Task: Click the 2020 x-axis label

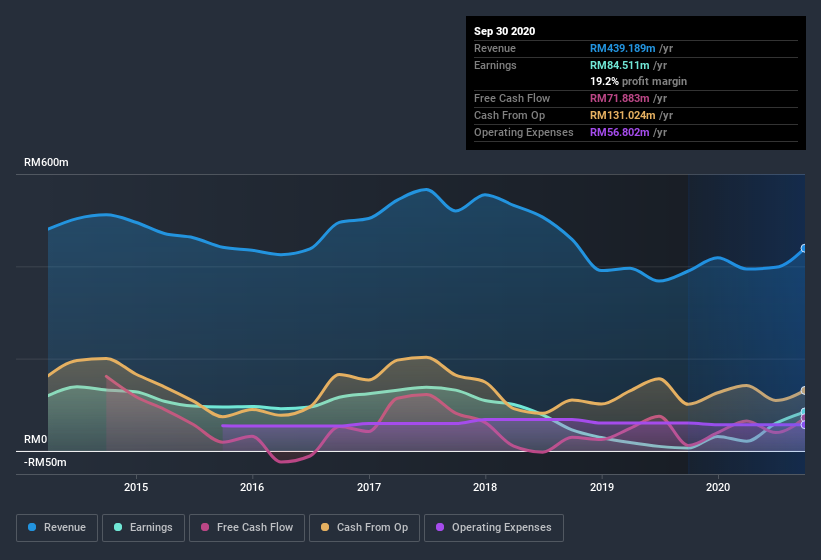Action: point(718,487)
